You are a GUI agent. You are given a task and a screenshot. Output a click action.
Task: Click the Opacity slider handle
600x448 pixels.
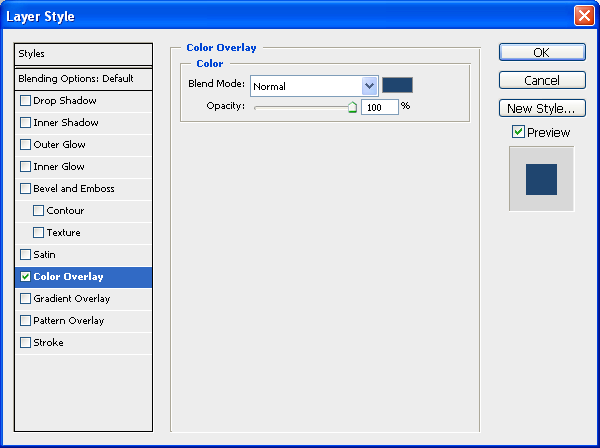[352, 108]
